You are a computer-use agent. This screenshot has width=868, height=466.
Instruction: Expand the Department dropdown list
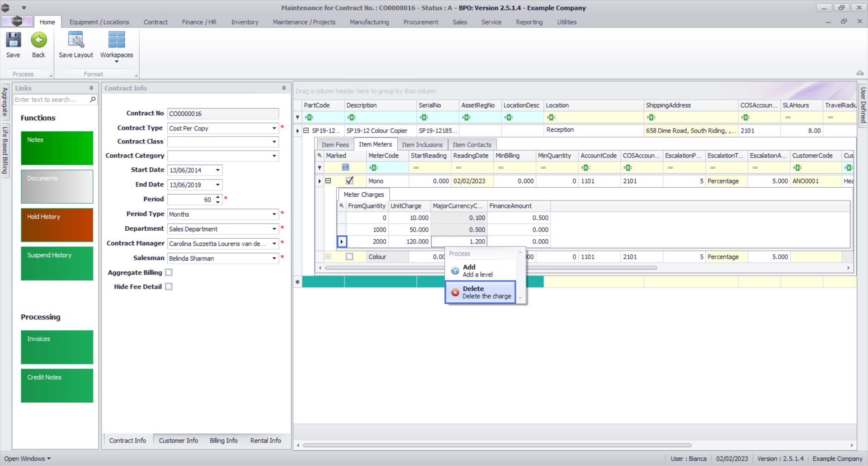[274, 229]
